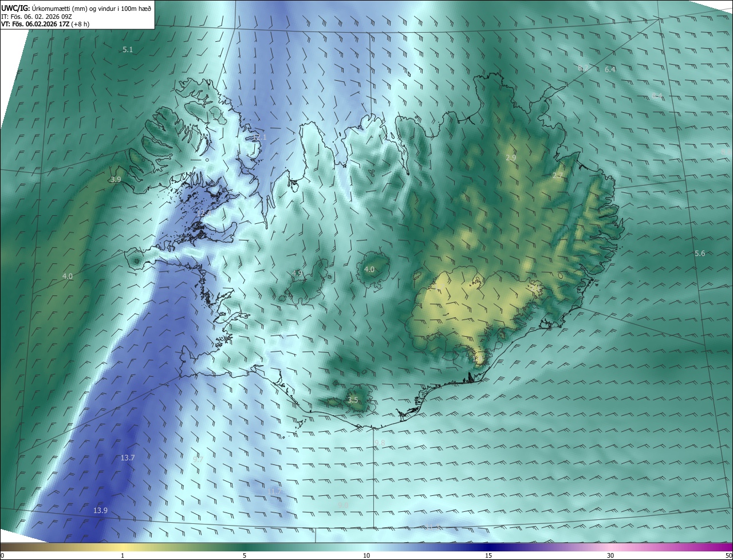Click the 4.9 value label on the western glacier

(297, 273)
